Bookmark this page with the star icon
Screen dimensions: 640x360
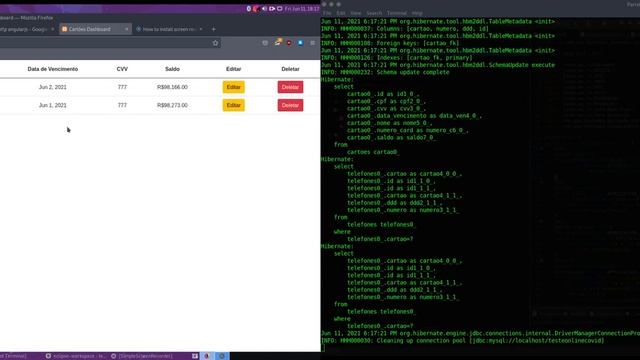click(x=216, y=43)
